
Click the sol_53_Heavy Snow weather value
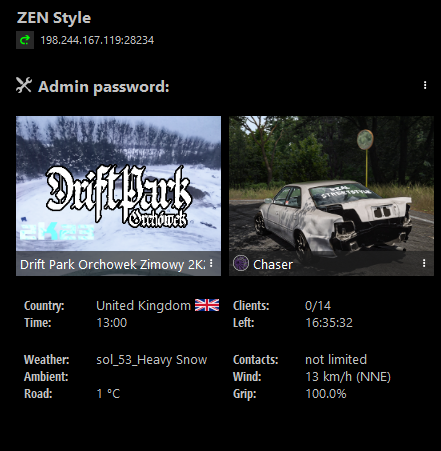click(152, 360)
